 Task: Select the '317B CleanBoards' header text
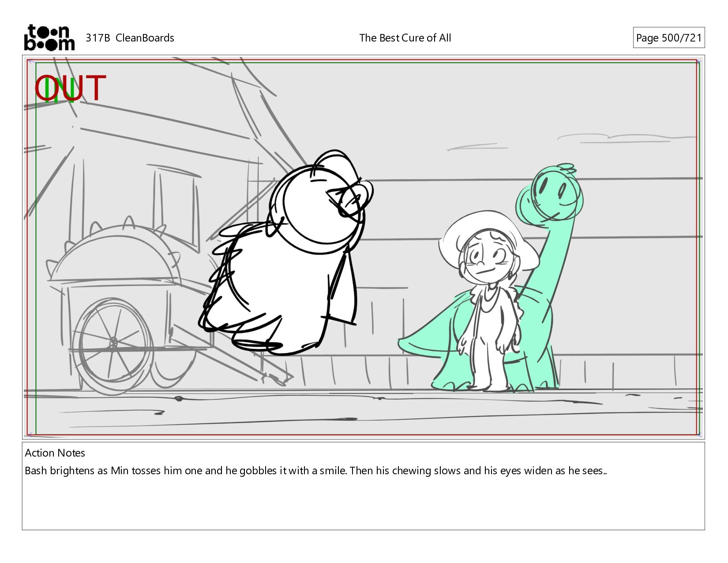click(130, 38)
